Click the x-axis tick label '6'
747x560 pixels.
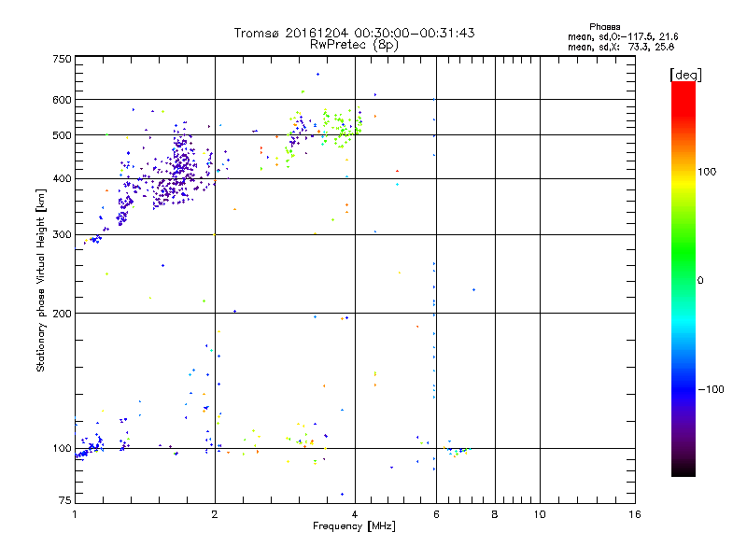pyautogui.click(x=436, y=514)
